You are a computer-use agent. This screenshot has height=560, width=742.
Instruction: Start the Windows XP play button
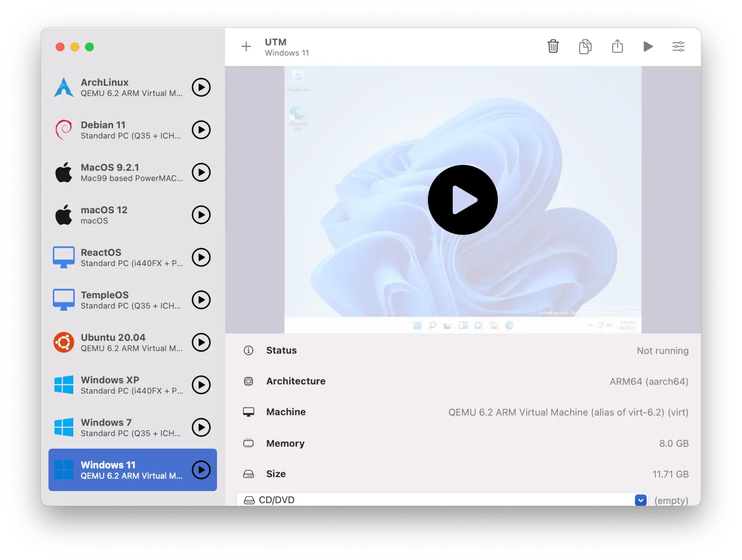(201, 385)
